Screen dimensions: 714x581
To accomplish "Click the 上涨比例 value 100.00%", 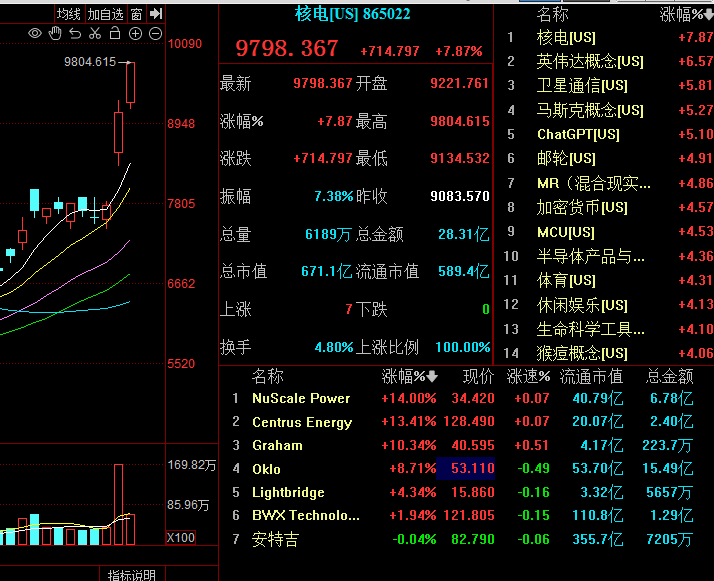I will point(463,347).
